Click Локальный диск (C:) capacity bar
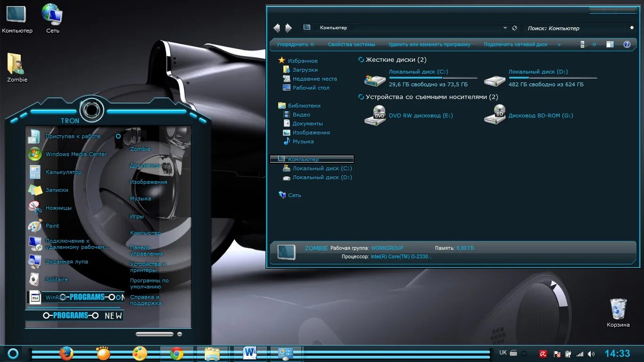The height and width of the screenshot is (362, 644). (433, 78)
